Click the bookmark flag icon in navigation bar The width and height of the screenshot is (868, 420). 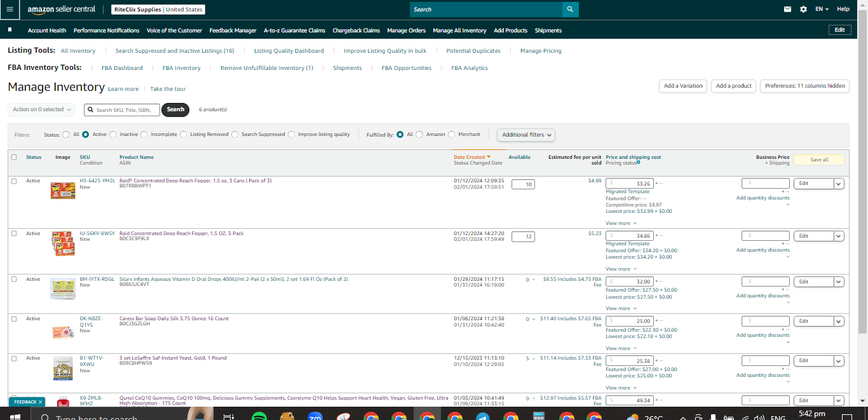10,30
